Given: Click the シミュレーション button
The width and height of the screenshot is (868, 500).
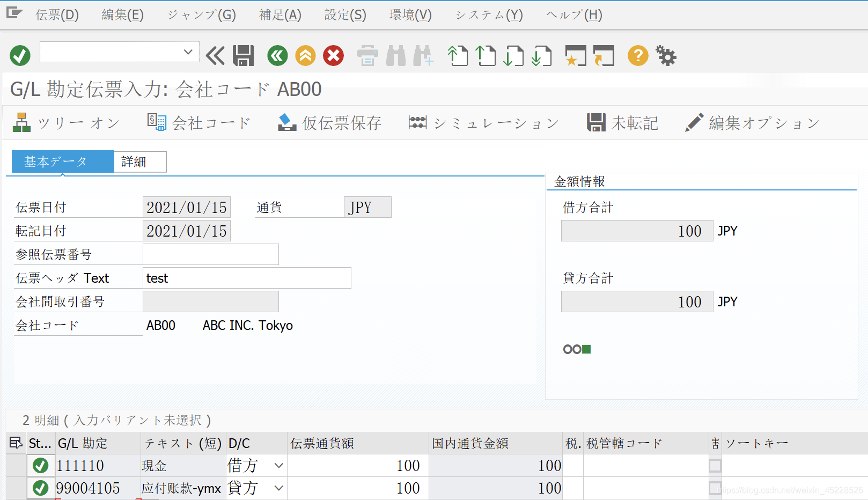Looking at the screenshot, I should (x=483, y=123).
